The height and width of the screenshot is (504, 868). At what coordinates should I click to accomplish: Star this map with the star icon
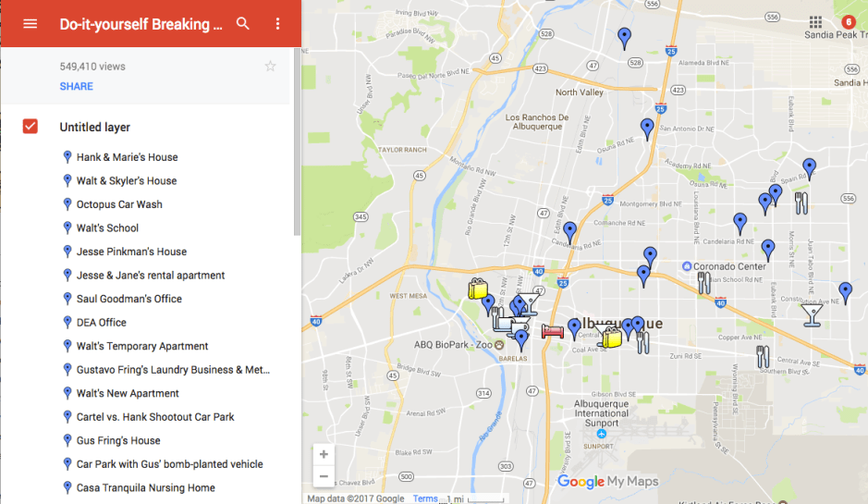pyautogui.click(x=270, y=66)
